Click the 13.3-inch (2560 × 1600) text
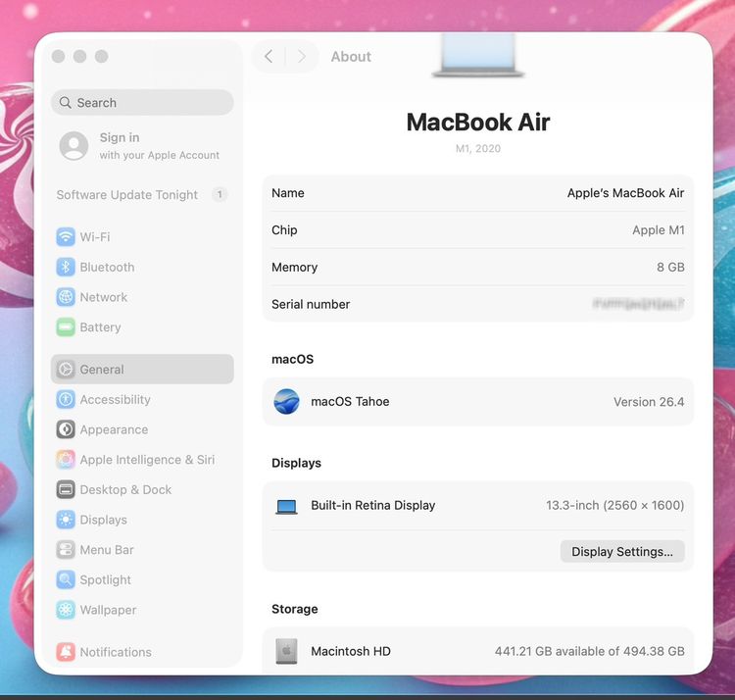735x700 pixels. (x=615, y=505)
